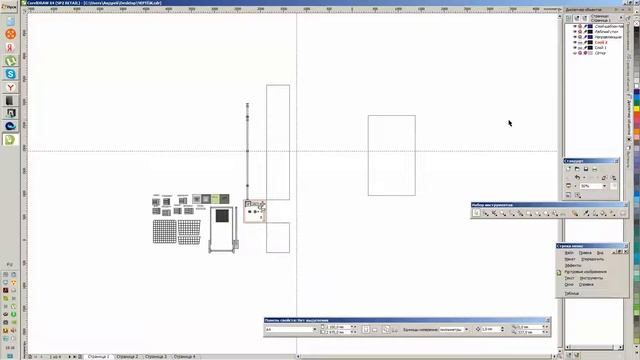Toggle visibility eye of Слой 1 layer
The image size is (640, 360).
coord(575,47)
